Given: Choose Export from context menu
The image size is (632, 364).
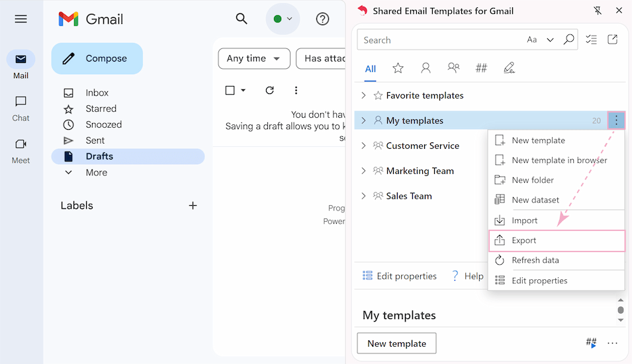Looking at the screenshot, I should tap(556, 241).
